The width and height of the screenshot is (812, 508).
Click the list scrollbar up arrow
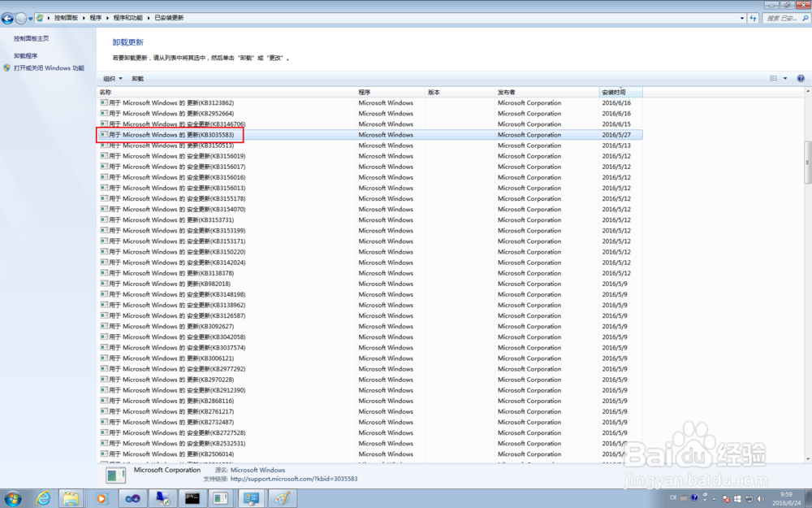coord(807,92)
